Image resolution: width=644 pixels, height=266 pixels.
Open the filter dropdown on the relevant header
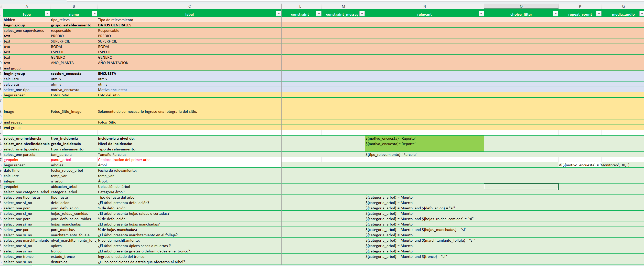[x=481, y=14]
